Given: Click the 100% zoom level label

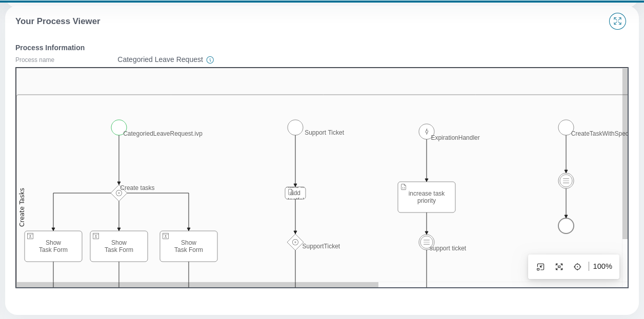Looking at the screenshot, I should (x=602, y=266).
